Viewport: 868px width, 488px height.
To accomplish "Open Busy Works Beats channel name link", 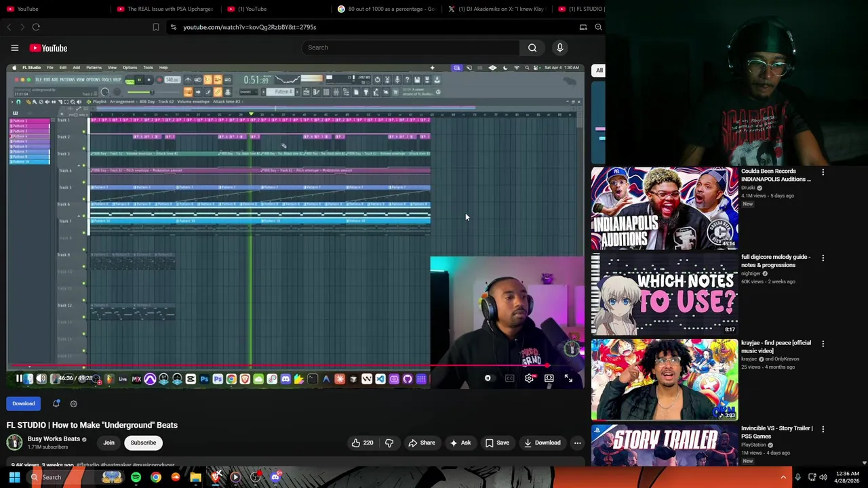I will tap(54, 439).
